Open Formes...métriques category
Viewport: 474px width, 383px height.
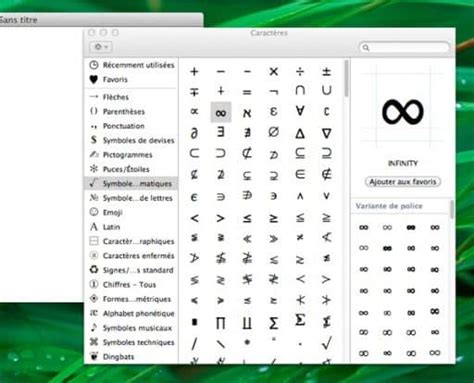(x=132, y=299)
